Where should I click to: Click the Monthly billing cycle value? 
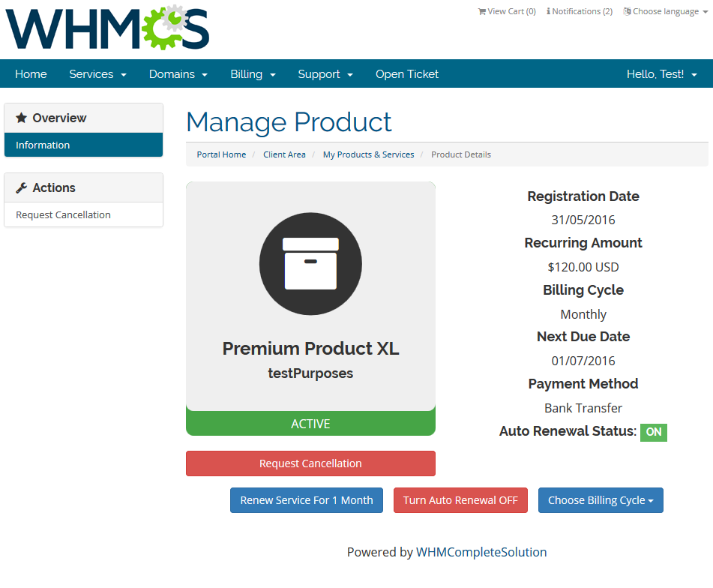tap(583, 314)
